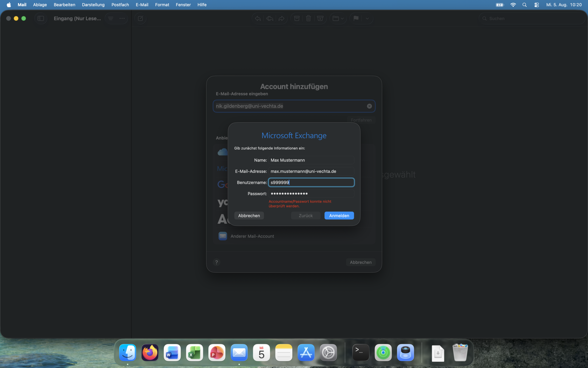Open Spotlight search from the menu bar
This screenshot has height=368, width=588.
coord(524,5)
